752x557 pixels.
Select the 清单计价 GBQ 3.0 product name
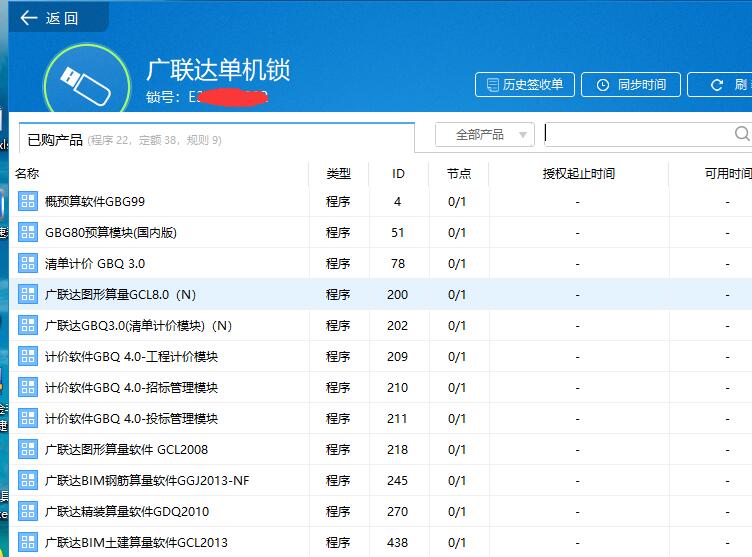point(95,263)
